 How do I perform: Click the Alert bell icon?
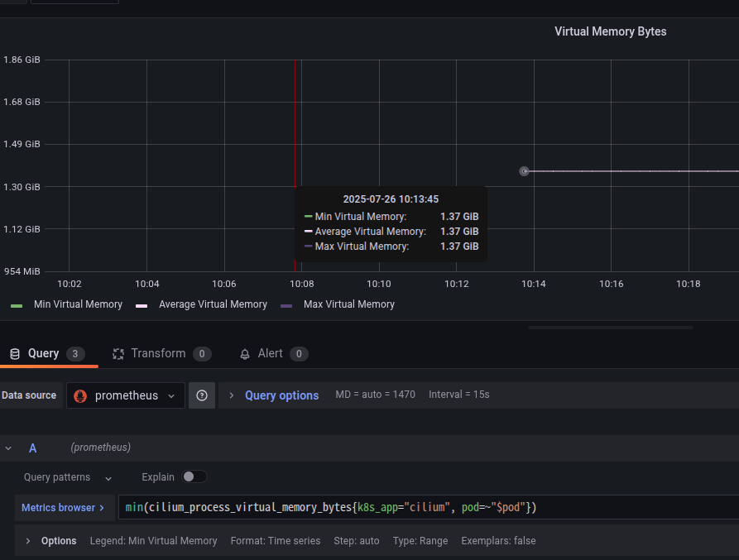click(x=245, y=354)
